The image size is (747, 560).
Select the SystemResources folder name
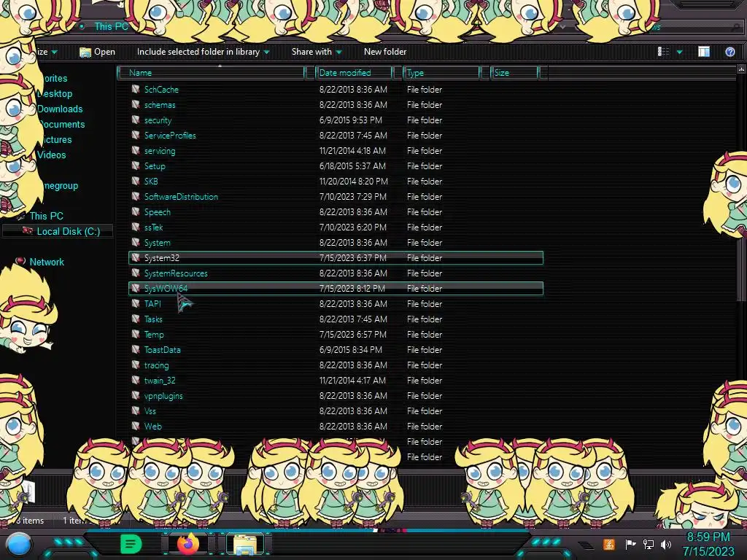click(x=176, y=273)
